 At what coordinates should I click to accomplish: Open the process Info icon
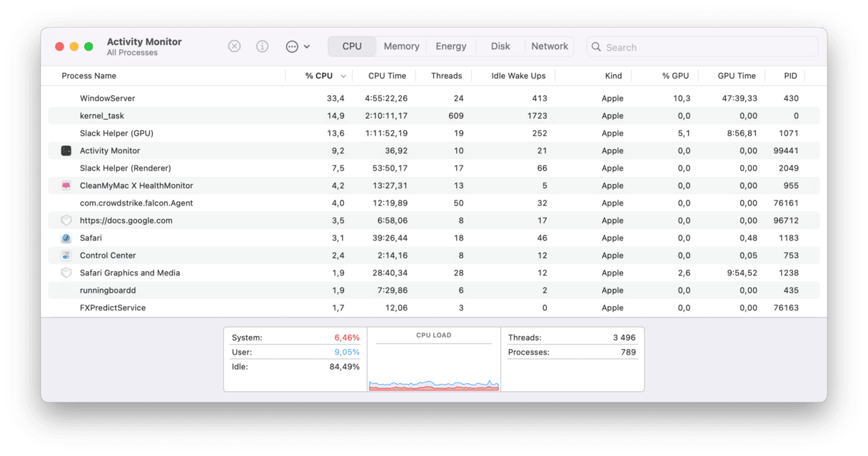[x=262, y=46]
